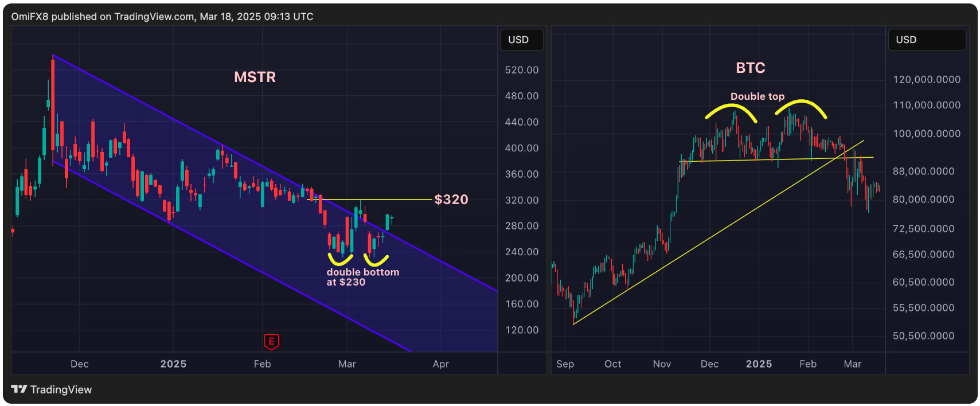Click the 120,000.0000 price label on BTC axis
Image resolution: width=980 pixels, height=406 pixels.
(x=927, y=80)
